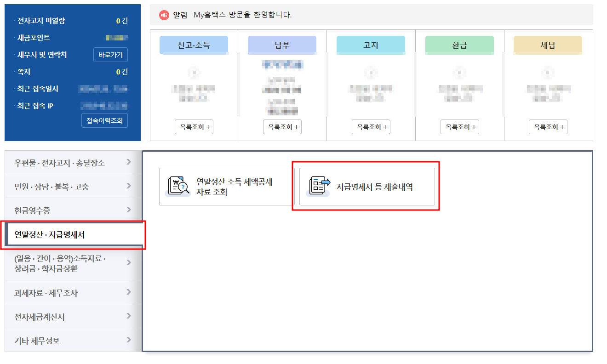Open the 우편물·전자고지·송달장소 menu item
Image resolution: width=607 pixels, height=364 pixels.
pyautogui.click(x=72, y=162)
